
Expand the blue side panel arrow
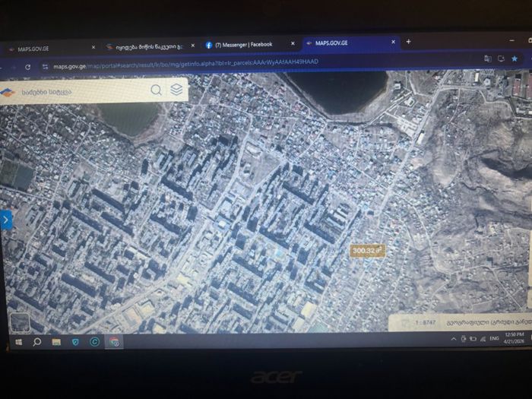click(x=6, y=220)
